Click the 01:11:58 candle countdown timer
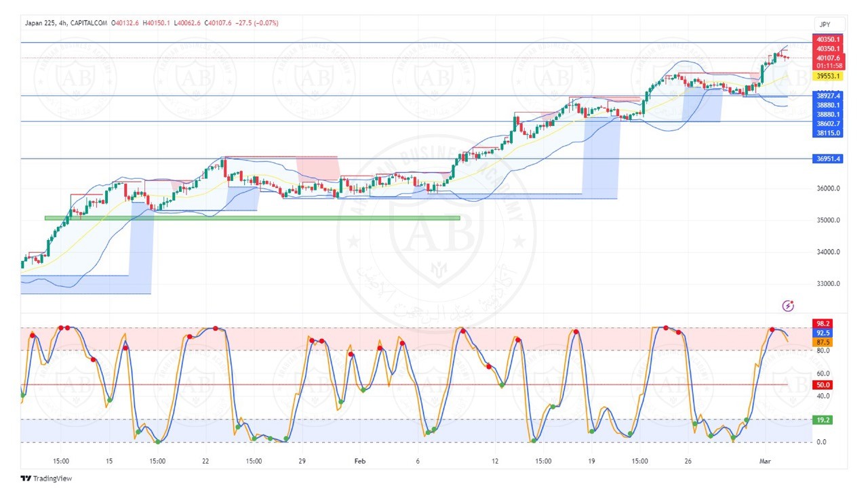This screenshot has height=488, width=868. (829, 66)
